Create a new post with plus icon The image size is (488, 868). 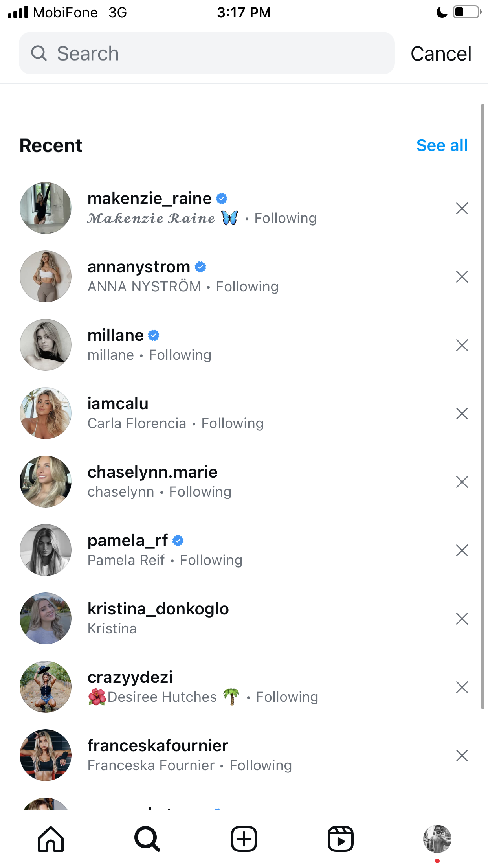tap(244, 839)
